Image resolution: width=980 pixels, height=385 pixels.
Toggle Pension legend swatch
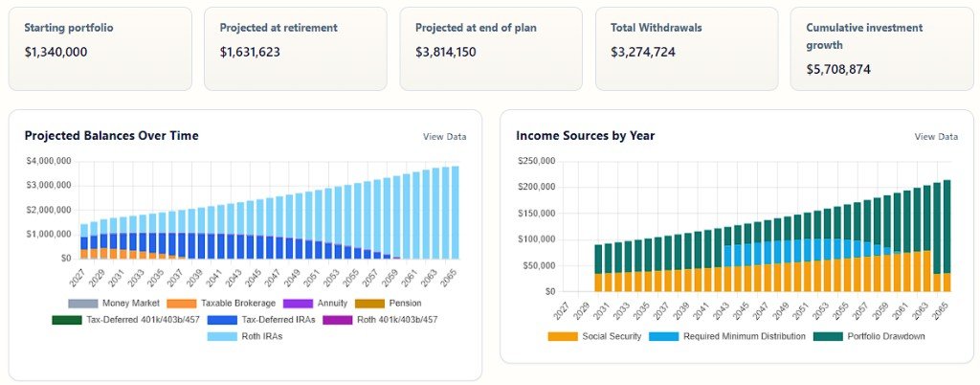(x=369, y=304)
